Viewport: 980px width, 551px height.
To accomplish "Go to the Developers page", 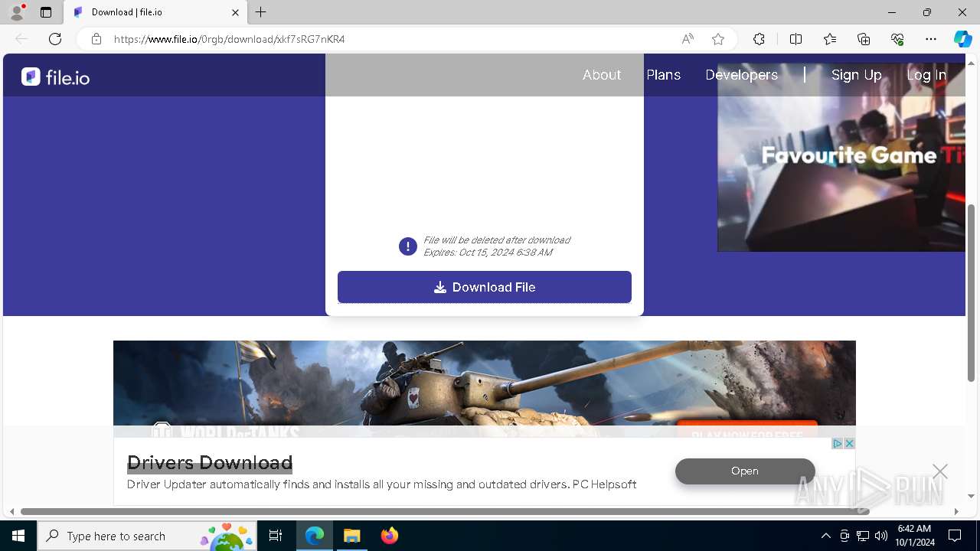I will click(x=741, y=75).
